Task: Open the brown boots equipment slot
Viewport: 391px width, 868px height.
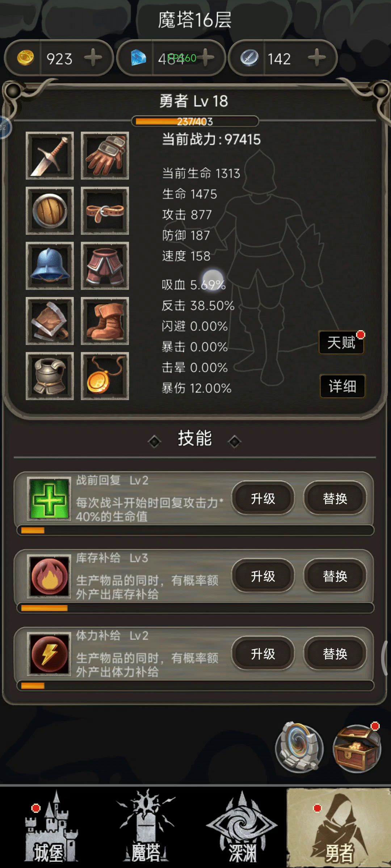Action: click(105, 321)
